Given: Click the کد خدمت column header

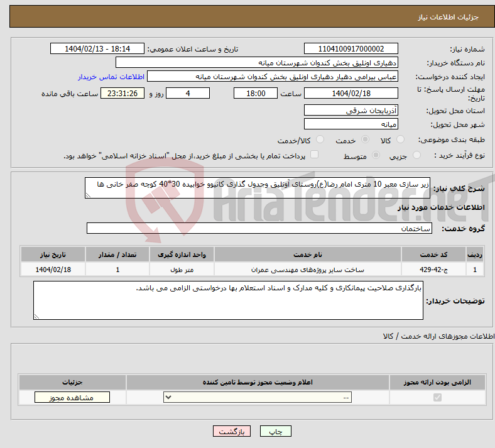Looking at the screenshot, I should [x=434, y=254].
